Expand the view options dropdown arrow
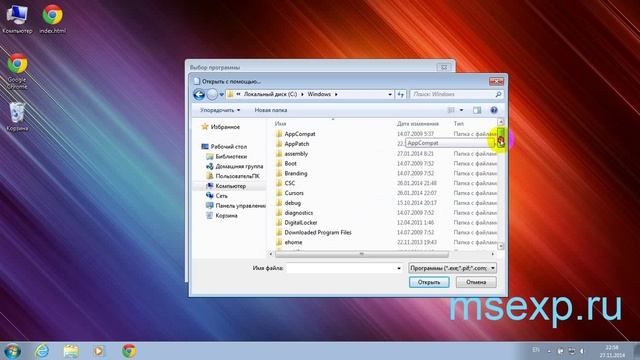 point(462,110)
